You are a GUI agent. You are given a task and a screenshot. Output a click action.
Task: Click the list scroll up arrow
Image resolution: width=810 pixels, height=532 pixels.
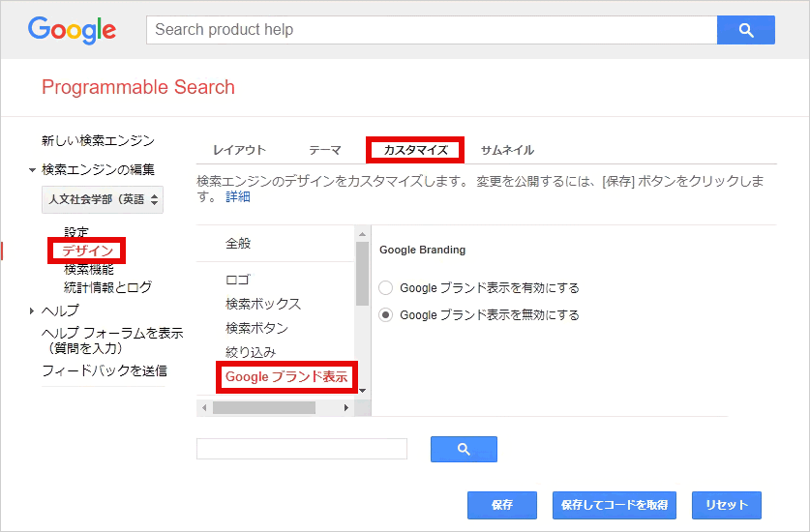362,234
